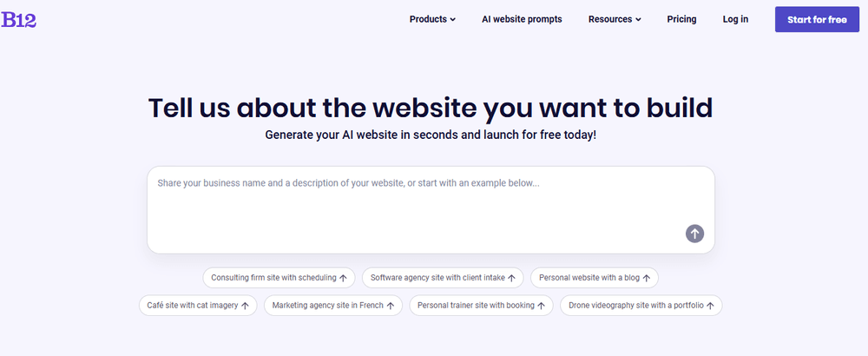Click arrow icon on Marketing agency French chip
Image resolution: width=868 pixels, height=356 pixels.
point(391,307)
